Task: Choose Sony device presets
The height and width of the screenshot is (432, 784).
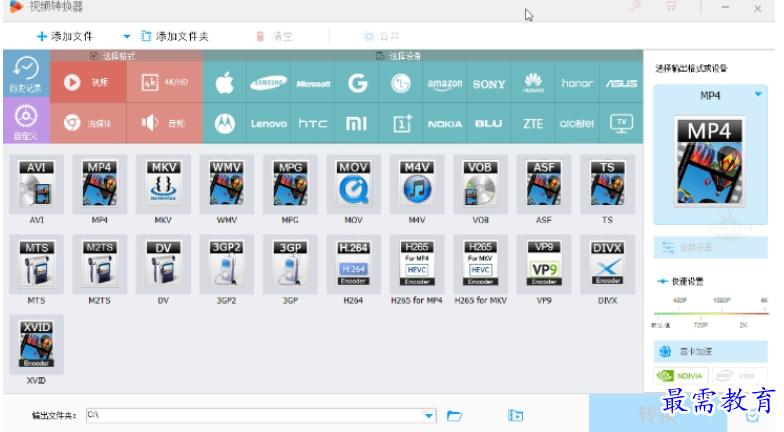Action: tap(489, 82)
